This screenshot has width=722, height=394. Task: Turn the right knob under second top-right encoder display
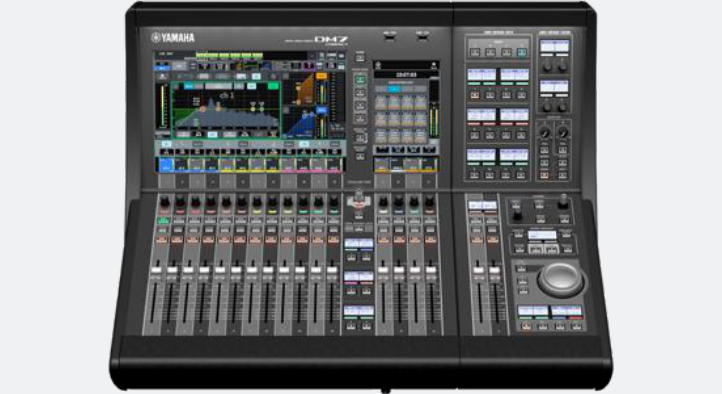pyautogui.click(x=562, y=107)
